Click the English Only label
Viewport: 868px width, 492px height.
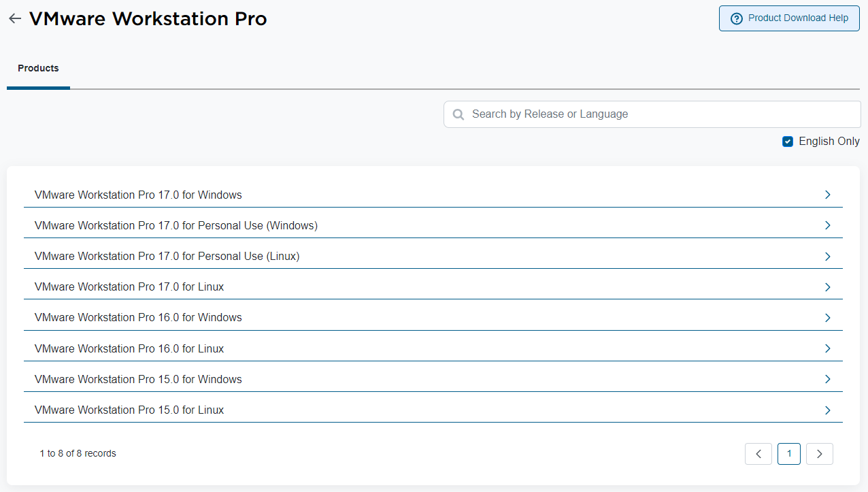(829, 142)
